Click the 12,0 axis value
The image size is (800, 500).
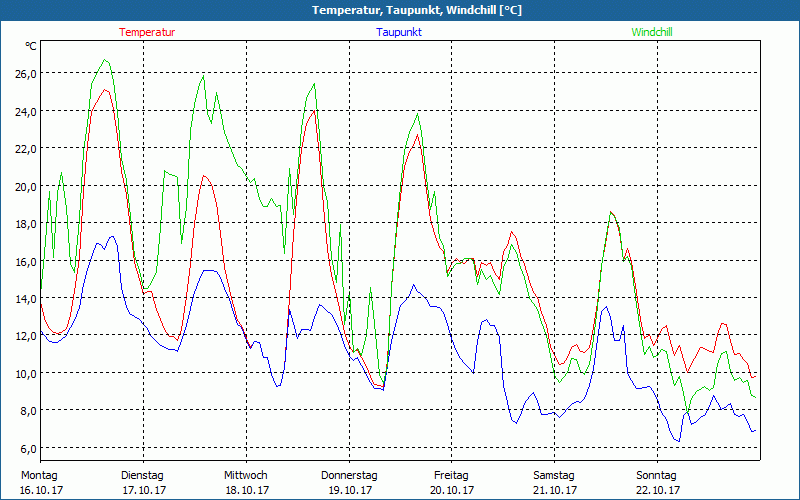coord(26,336)
